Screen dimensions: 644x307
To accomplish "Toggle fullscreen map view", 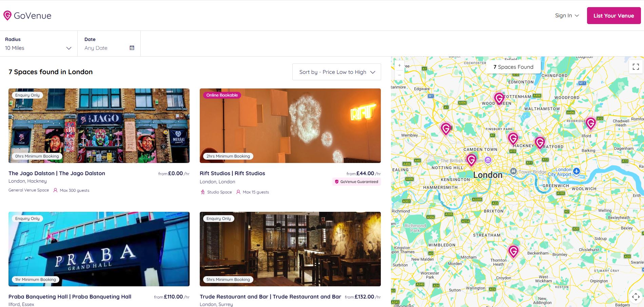I will click(x=636, y=67).
